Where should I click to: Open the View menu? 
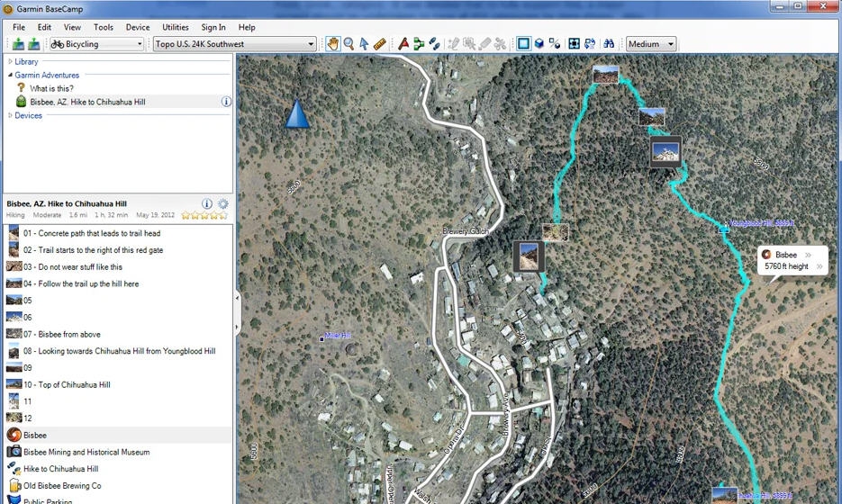click(73, 27)
